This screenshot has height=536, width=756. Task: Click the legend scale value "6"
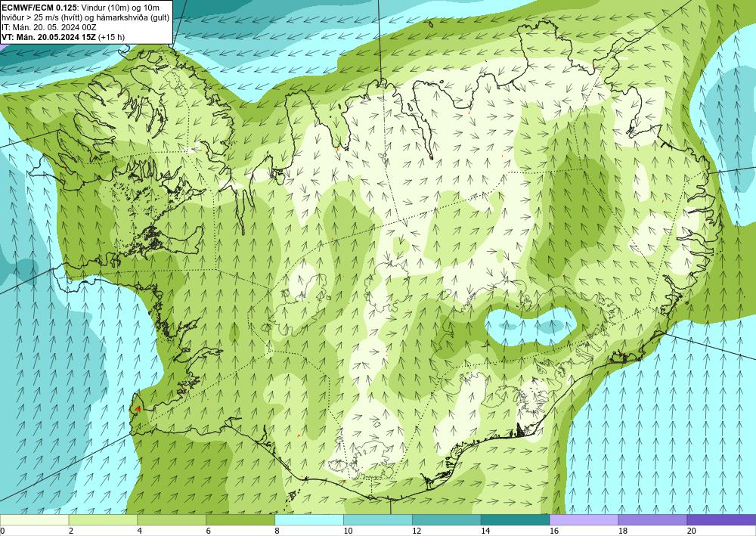click(x=209, y=531)
